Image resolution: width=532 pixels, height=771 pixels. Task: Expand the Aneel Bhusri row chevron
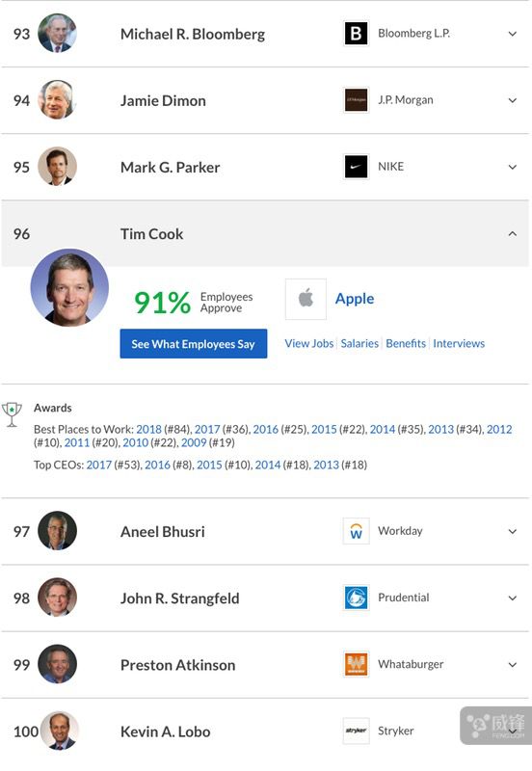pos(513,531)
